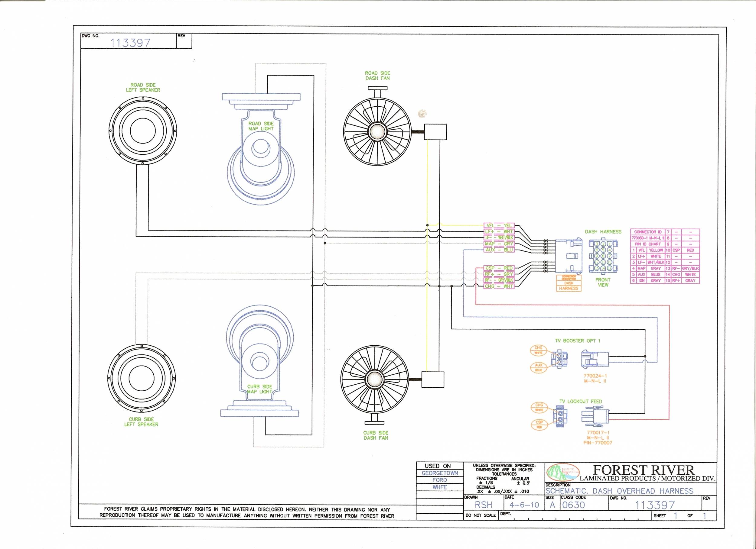Click the AUX BLUE oval callout
The width and height of the screenshot is (756, 549).
539,367
